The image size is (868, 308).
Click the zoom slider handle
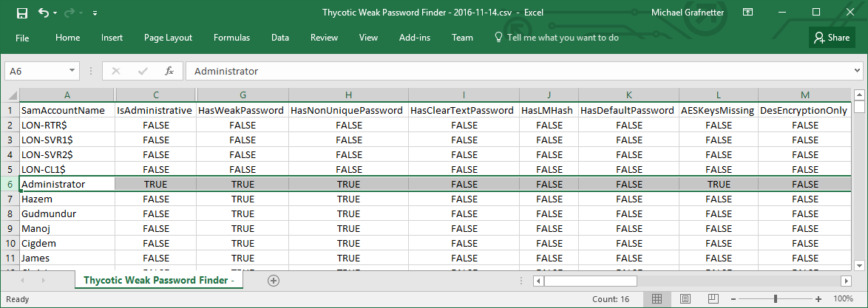(x=776, y=299)
